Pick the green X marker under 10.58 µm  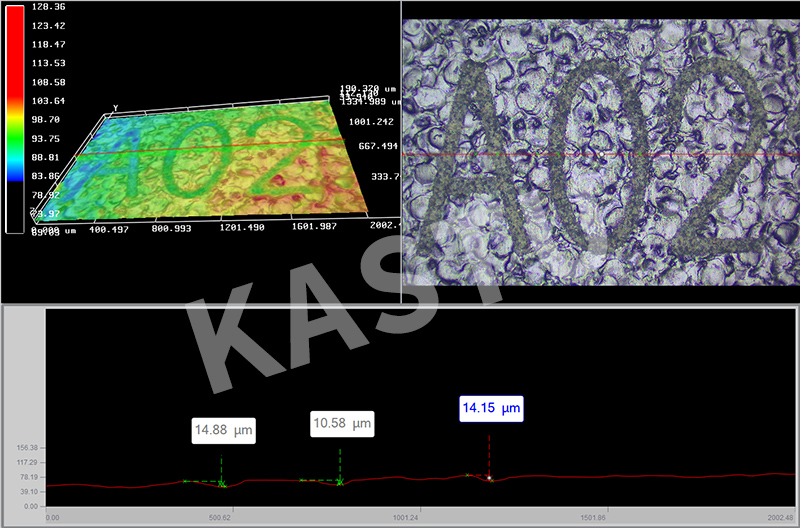tap(340, 482)
